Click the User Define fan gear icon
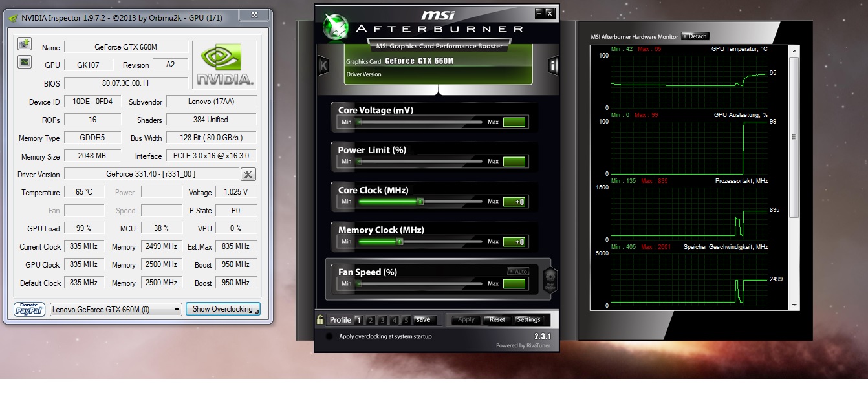Viewport: 868px width, 419px height. (550, 281)
